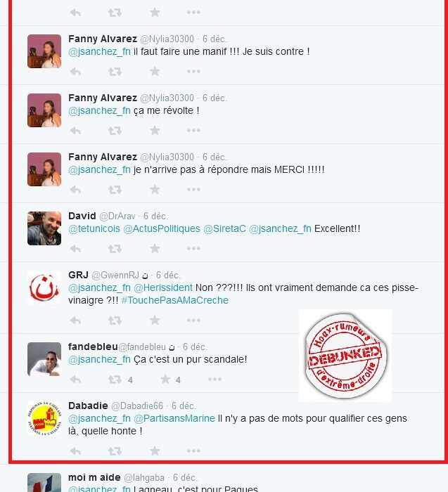448x492 pixels.
Task: Retweet fandebleu's 'pur scandale' tweet
Action: click(x=115, y=380)
